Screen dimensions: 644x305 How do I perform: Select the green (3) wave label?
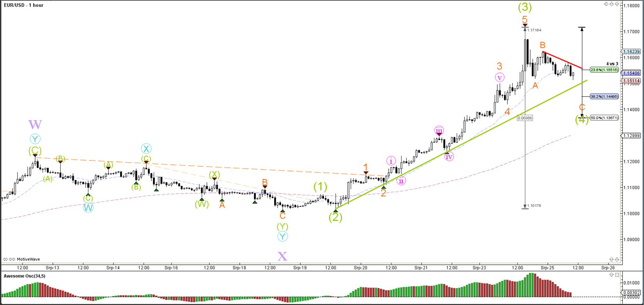(525, 7)
